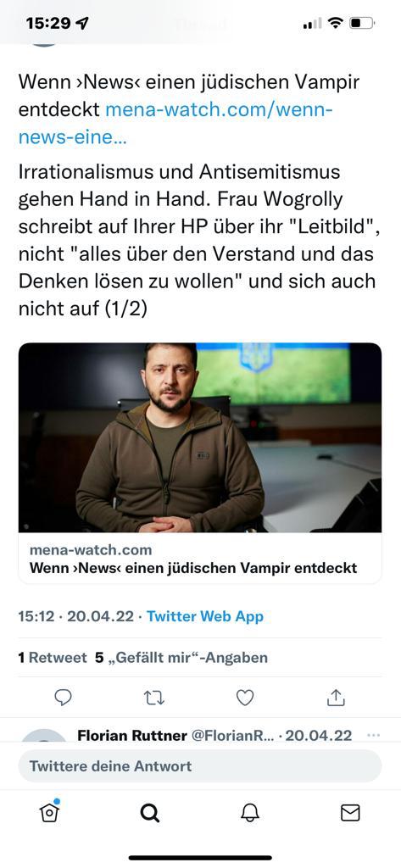Tap the 15:12 · 20.04.22 timestamp
The image size is (401, 868).
tap(76, 616)
